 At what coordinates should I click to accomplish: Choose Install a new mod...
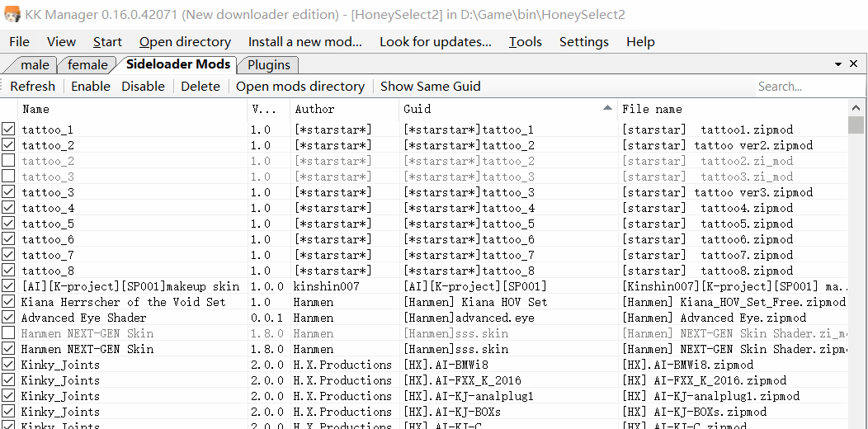click(x=305, y=42)
